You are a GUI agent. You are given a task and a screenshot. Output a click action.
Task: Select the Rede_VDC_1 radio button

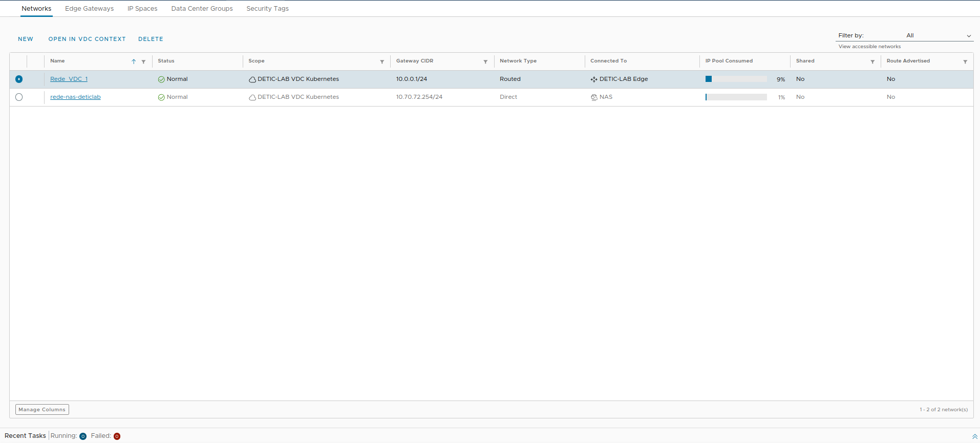[19, 79]
